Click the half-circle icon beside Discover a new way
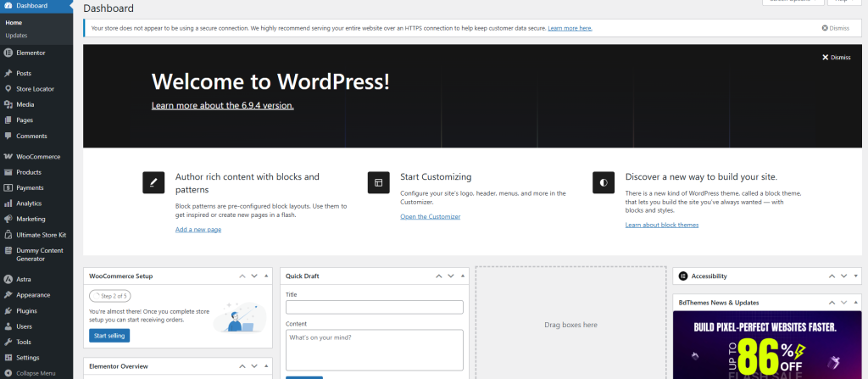868x379 pixels. [x=604, y=182]
